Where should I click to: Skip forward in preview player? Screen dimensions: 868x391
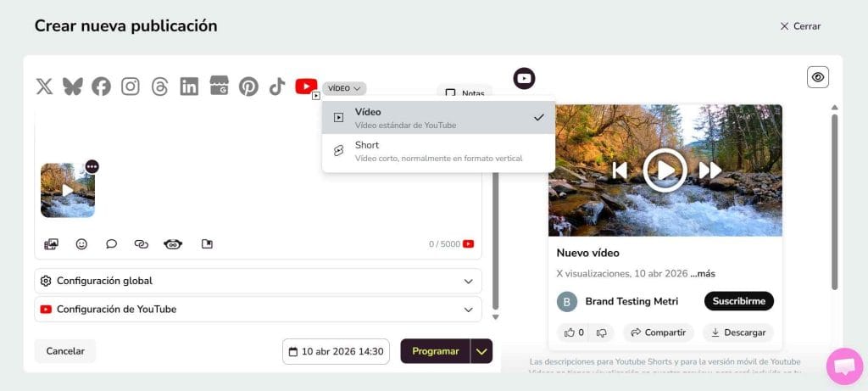tap(710, 170)
